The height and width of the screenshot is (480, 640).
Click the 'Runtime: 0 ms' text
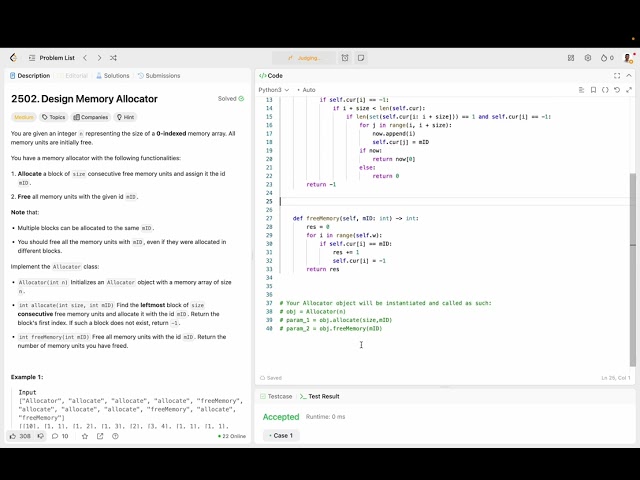click(x=325, y=417)
